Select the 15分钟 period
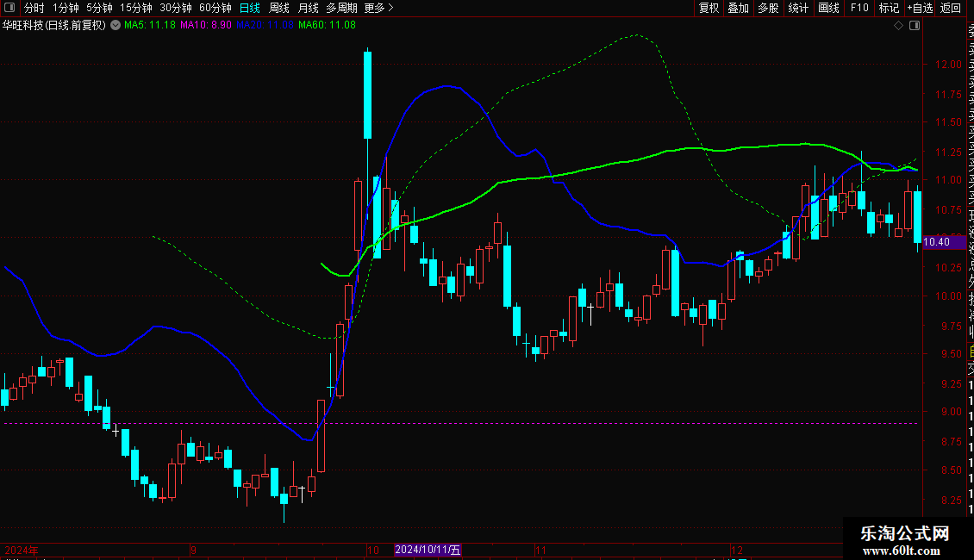974x560 pixels. pos(136,8)
